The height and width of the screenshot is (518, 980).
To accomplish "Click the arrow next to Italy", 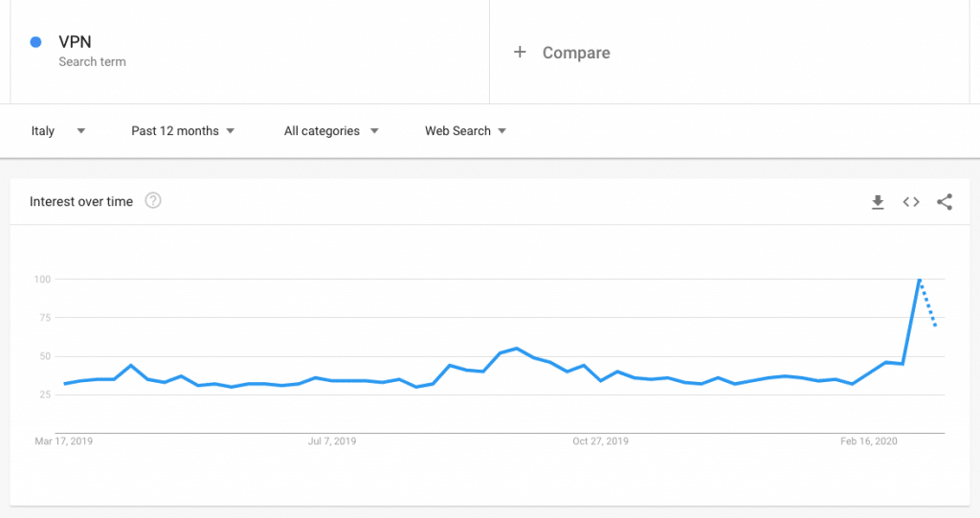I will coord(80,131).
